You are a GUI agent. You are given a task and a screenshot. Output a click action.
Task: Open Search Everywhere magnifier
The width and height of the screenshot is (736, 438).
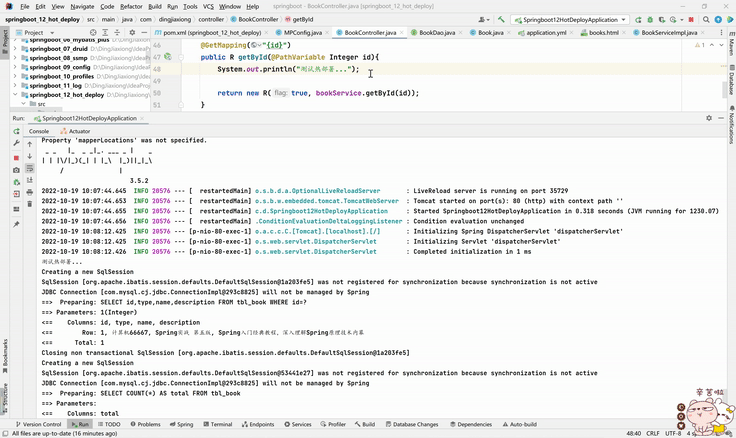pyautogui.click(x=706, y=20)
